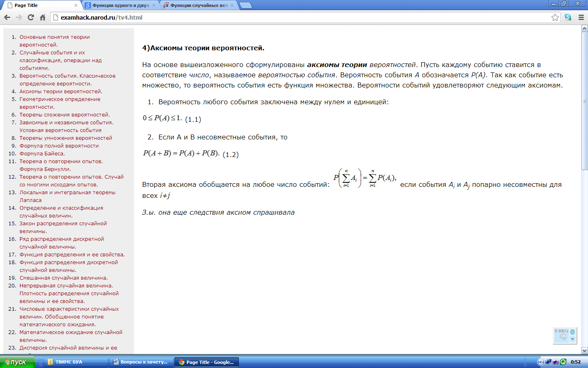
Task: Open 'Непрерывная случайная величина. Плотность распределения' link
Action: click(x=69, y=293)
